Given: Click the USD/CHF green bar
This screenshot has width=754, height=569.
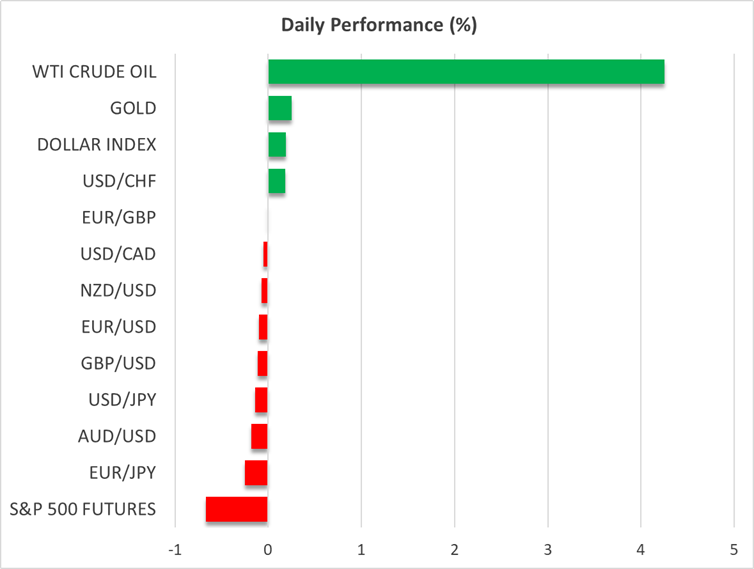Looking at the screenshot, I should pyautogui.click(x=276, y=181).
